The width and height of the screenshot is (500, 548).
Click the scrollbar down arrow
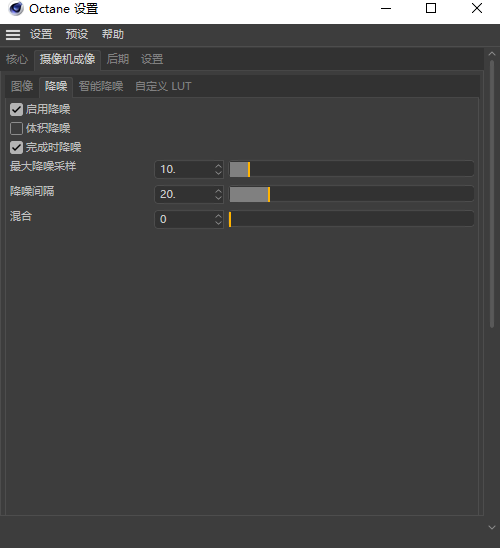pos(492,527)
